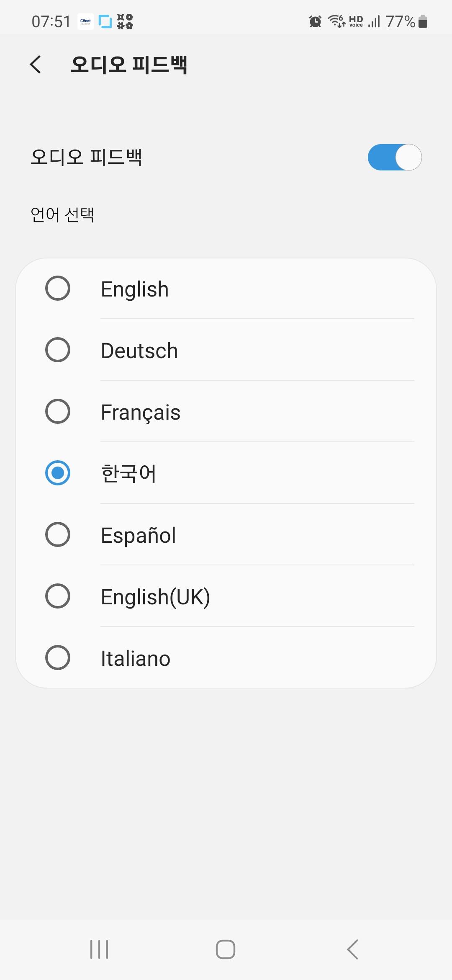Tap the blue square notification icon
The image size is (452, 980).
tap(105, 21)
